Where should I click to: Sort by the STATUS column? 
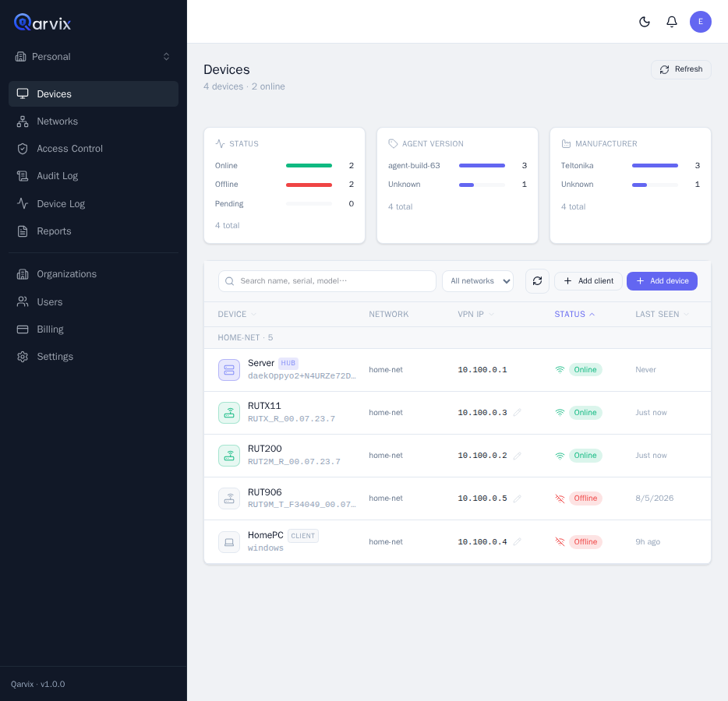coord(574,314)
